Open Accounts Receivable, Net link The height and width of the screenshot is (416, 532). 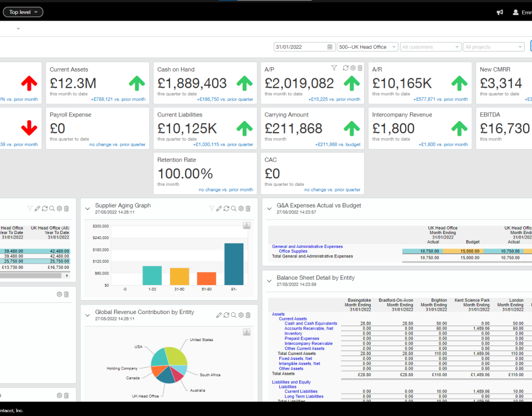[309, 328]
